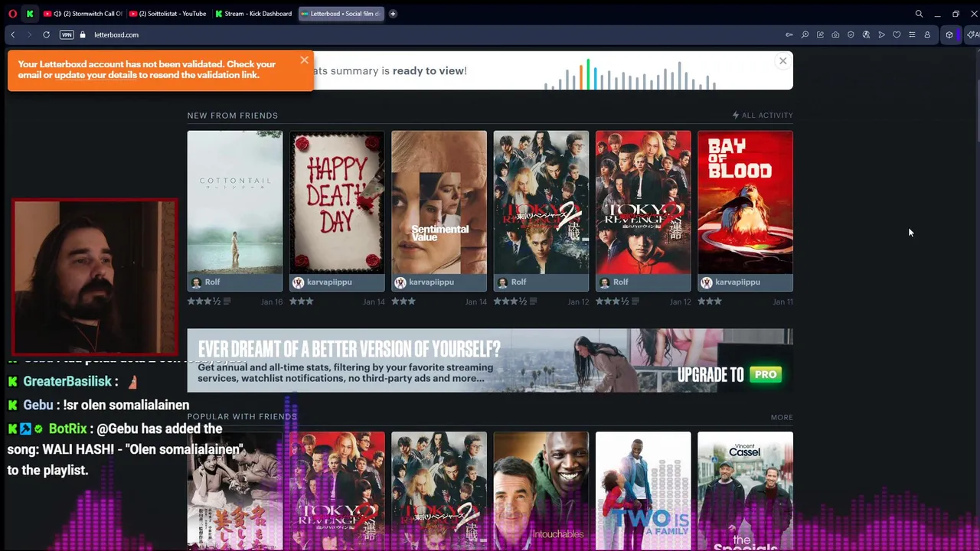Screen dimensions: 980x551
Task: Open the Easy Setup menu
Action: point(912,34)
